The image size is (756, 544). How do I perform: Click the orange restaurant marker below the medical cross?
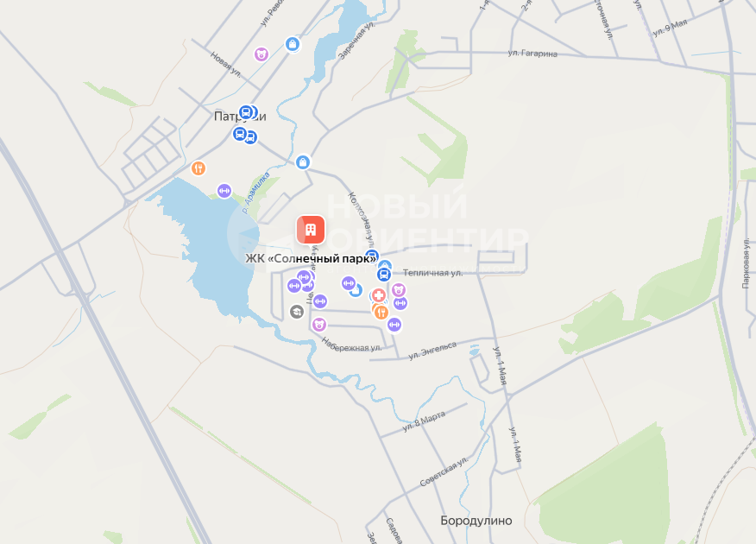pyautogui.click(x=381, y=312)
